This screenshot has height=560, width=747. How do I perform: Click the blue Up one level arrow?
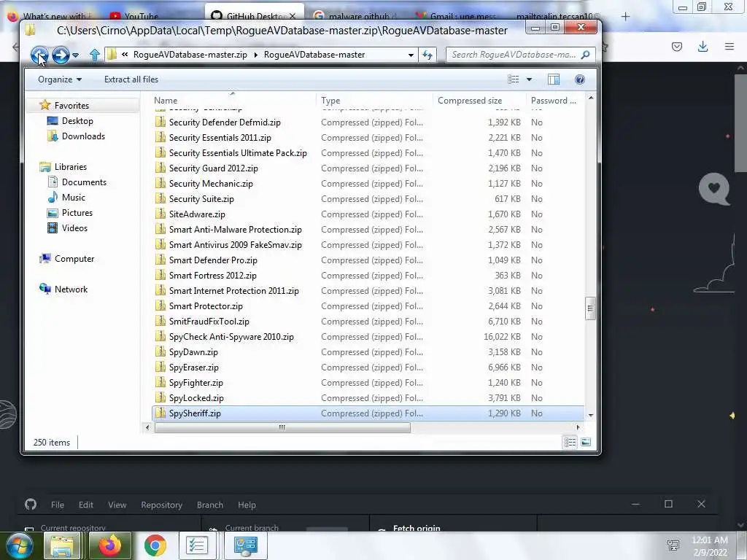click(94, 55)
